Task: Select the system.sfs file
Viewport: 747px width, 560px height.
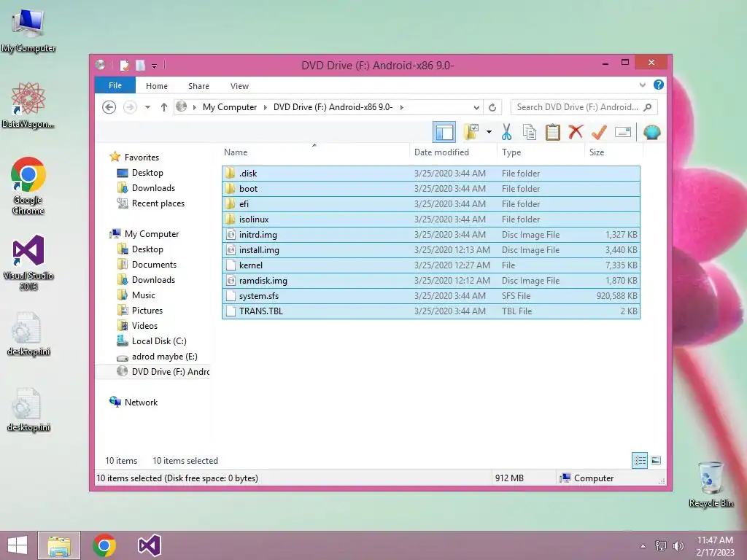Action: 430,296
